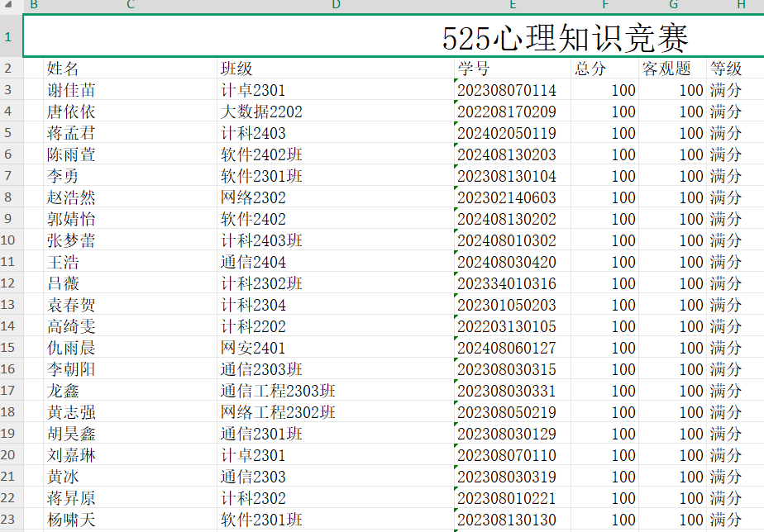The height and width of the screenshot is (532, 764).
Task: Select the title cell 525心理知识竞赛
Action: click(x=565, y=38)
